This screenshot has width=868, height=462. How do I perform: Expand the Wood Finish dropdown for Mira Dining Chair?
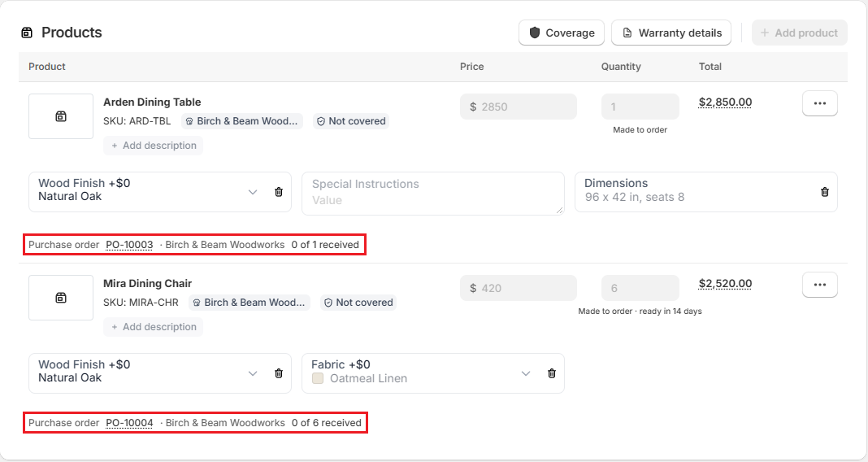[x=253, y=373]
